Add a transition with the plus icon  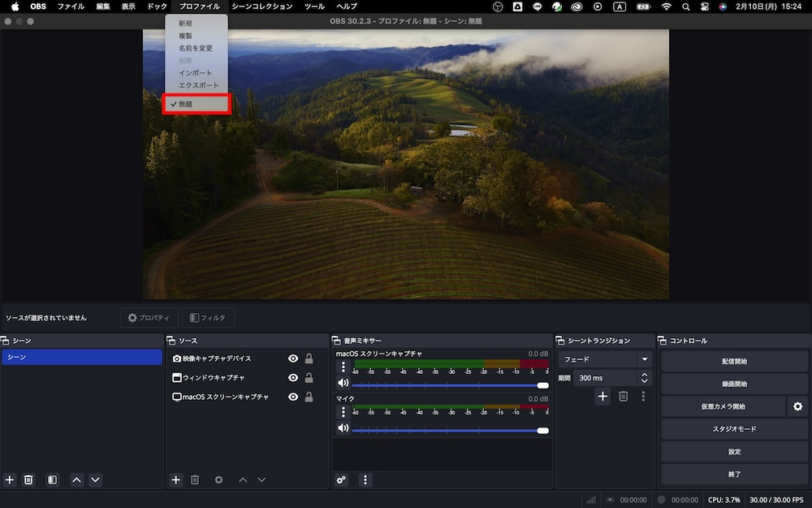(x=603, y=396)
